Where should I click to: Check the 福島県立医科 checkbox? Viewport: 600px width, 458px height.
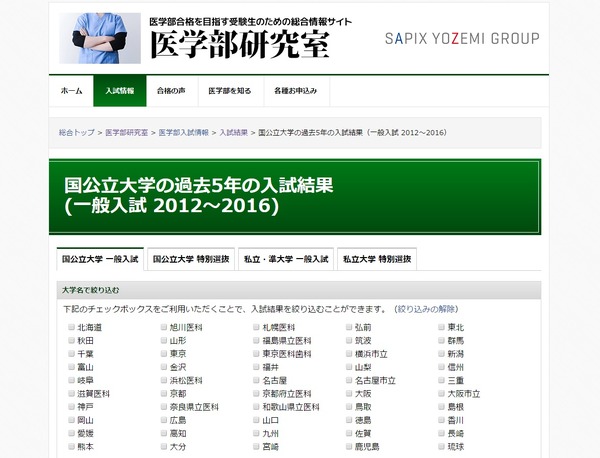[x=256, y=341]
